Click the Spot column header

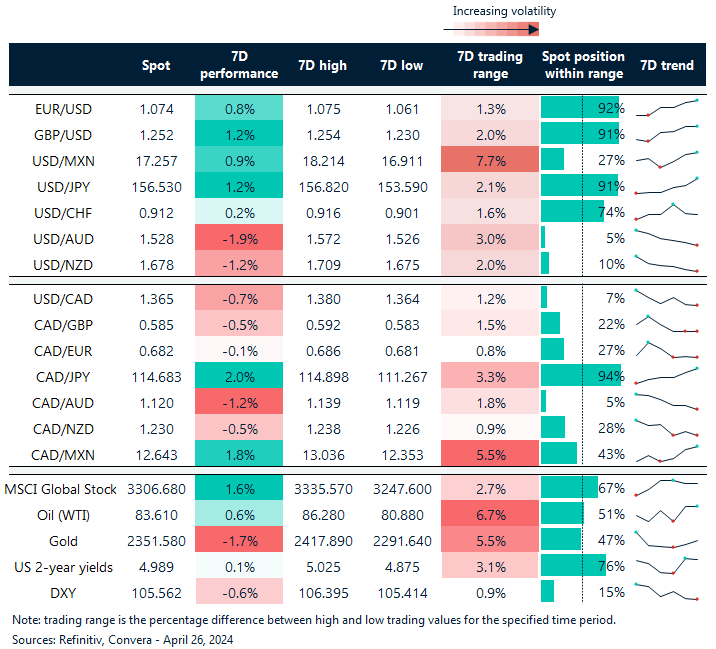pos(158,66)
